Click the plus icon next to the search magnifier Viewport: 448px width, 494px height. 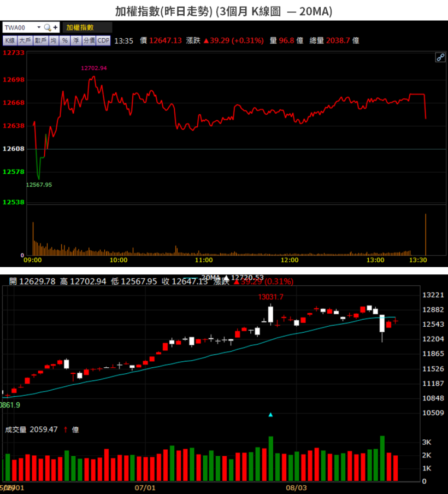pyautogui.click(x=55, y=28)
